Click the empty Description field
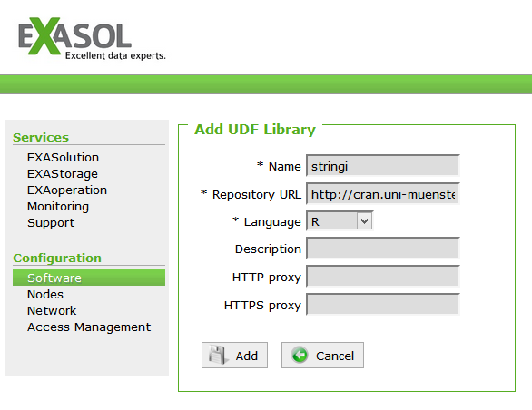The image size is (532, 410). 383,248
